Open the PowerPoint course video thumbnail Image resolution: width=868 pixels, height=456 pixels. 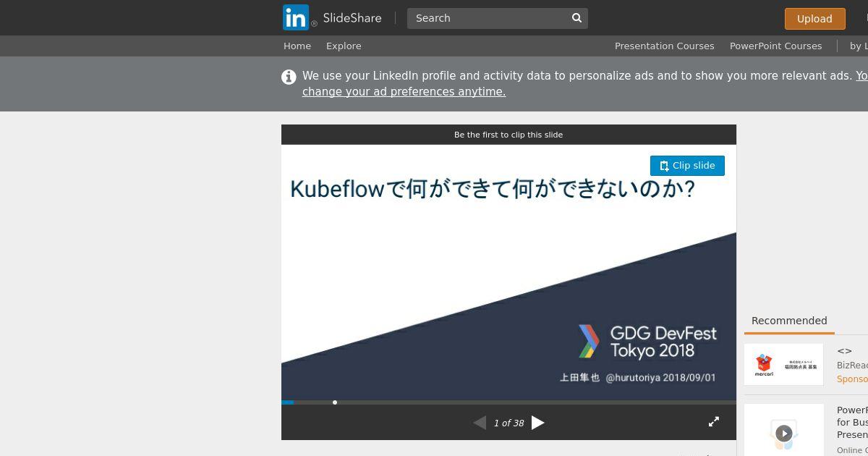coord(783,430)
